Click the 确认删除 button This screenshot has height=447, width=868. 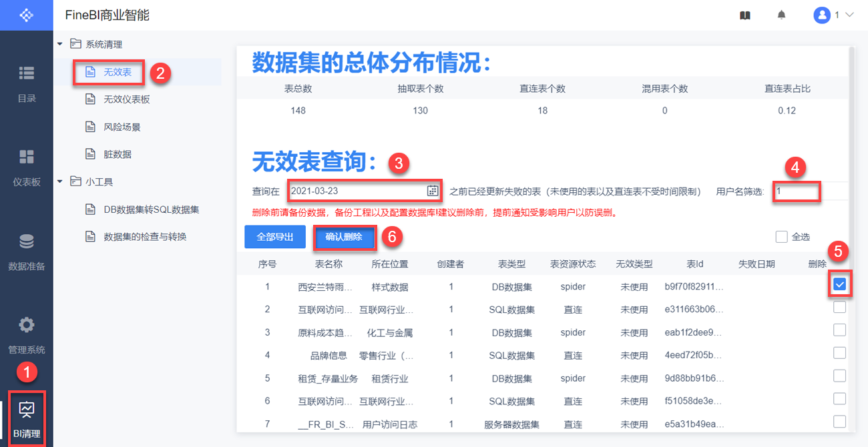click(344, 238)
